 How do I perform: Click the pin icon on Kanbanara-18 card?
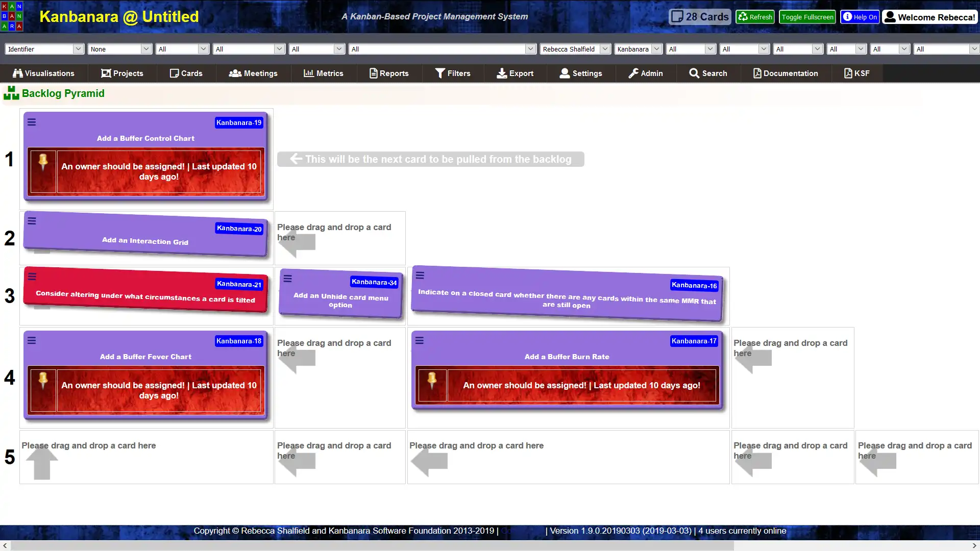(x=43, y=386)
